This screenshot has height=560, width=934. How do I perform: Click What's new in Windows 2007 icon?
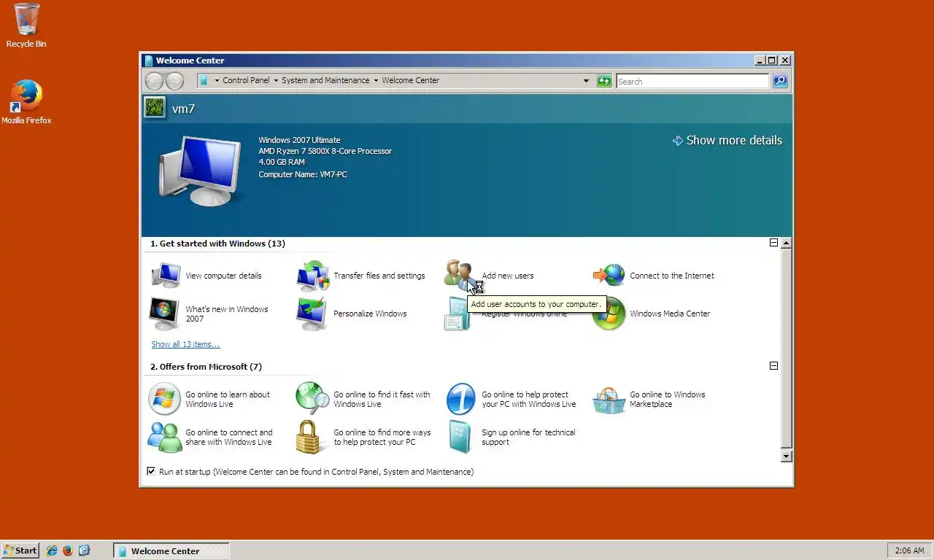point(164,314)
